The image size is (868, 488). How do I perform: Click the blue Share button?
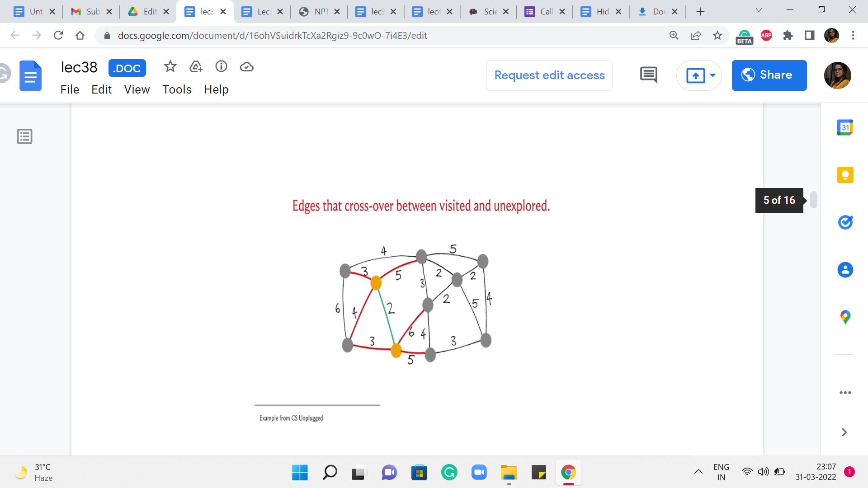[769, 75]
